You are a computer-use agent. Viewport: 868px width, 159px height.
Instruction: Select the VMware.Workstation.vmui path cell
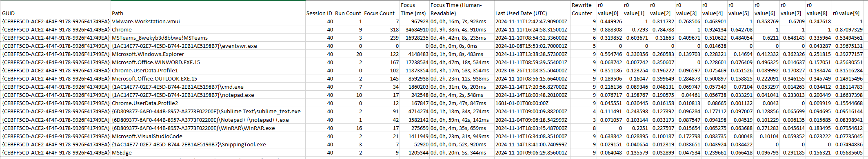(x=208, y=21)
